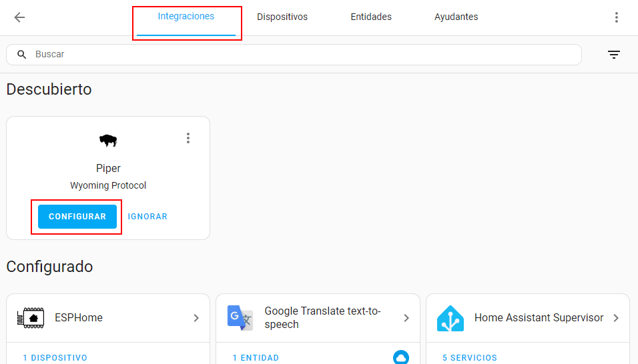
Task: Click the ESPHome chip icon
Action: click(x=31, y=318)
